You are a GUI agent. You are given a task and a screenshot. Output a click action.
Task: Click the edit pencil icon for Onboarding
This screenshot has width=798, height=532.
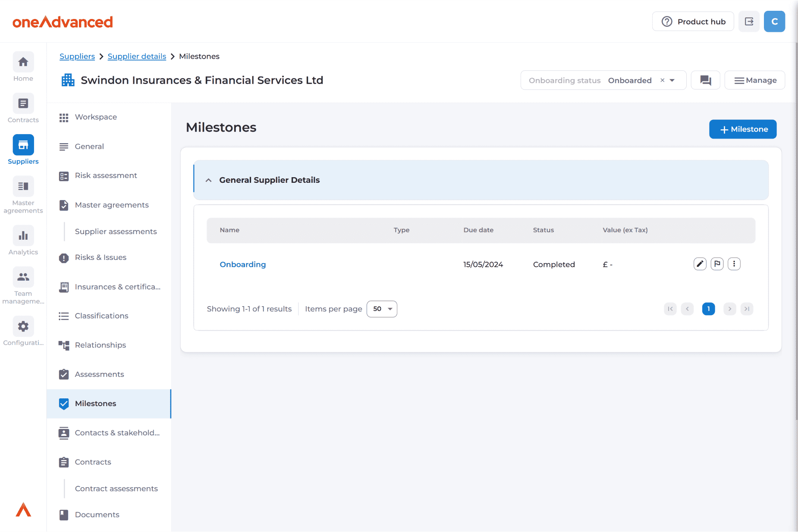pyautogui.click(x=700, y=264)
